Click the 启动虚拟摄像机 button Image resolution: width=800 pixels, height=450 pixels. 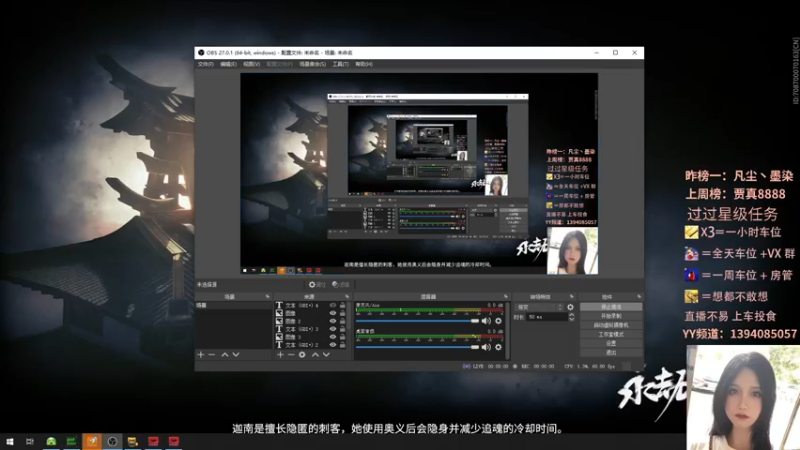pos(611,326)
